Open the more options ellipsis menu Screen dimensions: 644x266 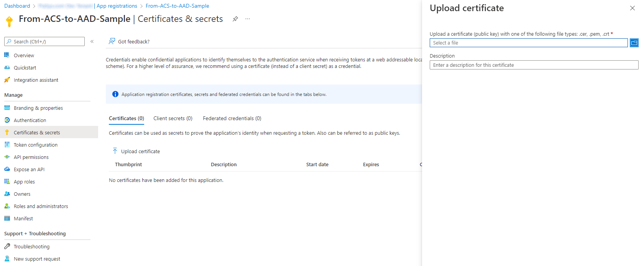click(248, 19)
